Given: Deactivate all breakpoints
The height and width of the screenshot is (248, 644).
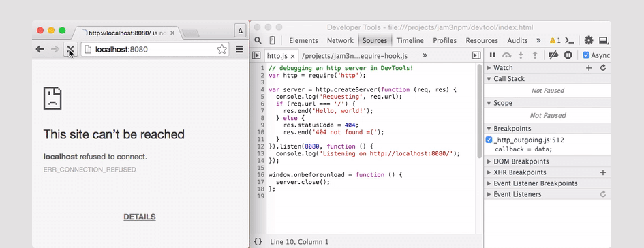Looking at the screenshot, I should pyautogui.click(x=553, y=55).
